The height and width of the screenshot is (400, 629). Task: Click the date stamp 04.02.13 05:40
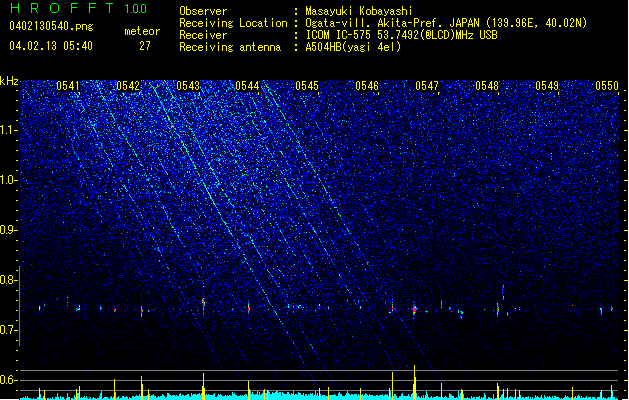(x=51, y=46)
